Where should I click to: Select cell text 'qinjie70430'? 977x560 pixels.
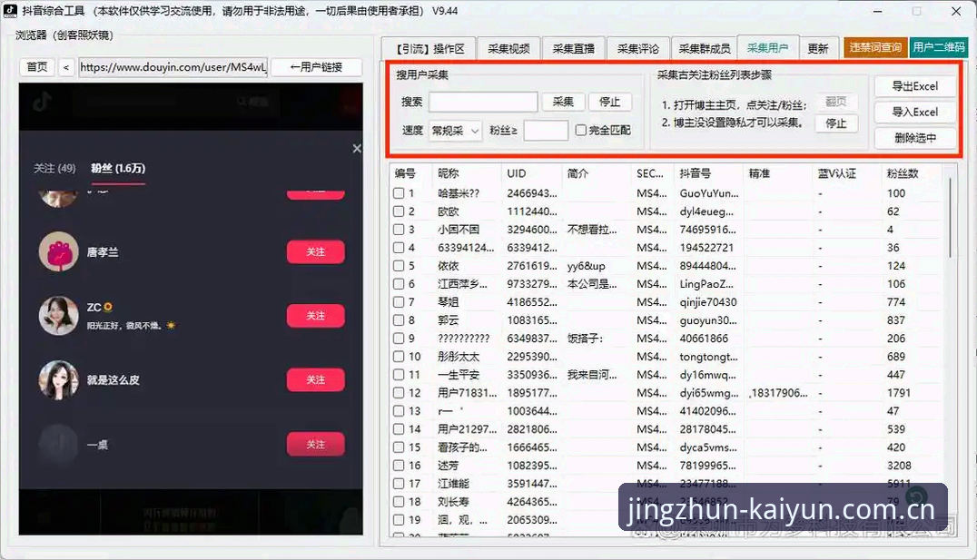(708, 302)
